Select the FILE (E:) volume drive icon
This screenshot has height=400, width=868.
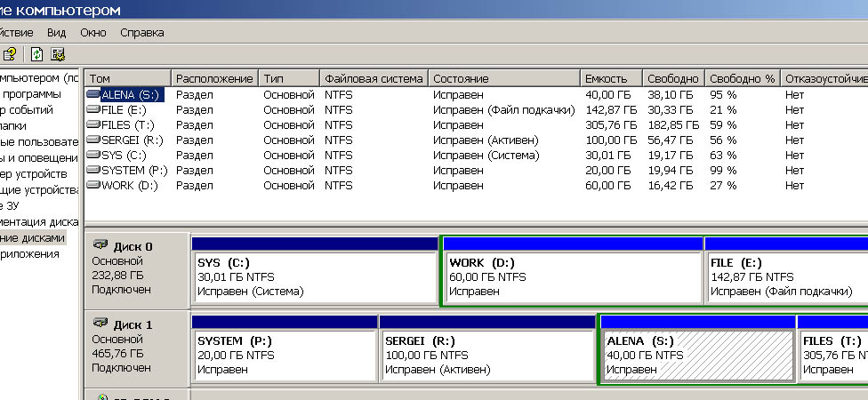coord(94,110)
